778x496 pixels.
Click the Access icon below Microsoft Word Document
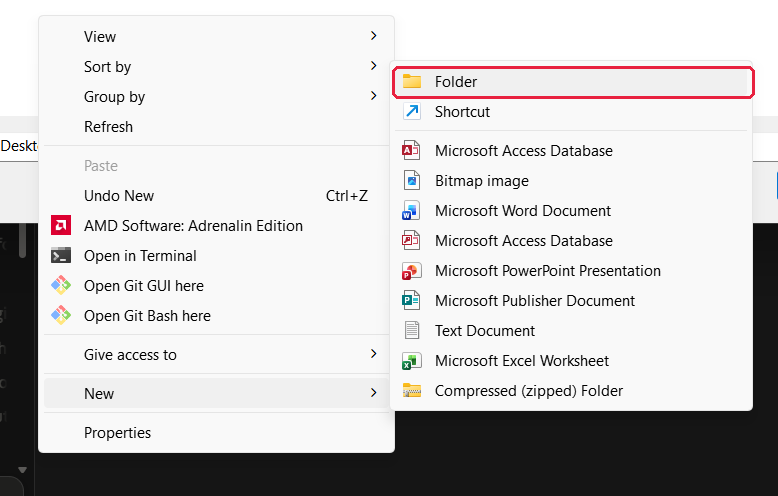tap(411, 241)
